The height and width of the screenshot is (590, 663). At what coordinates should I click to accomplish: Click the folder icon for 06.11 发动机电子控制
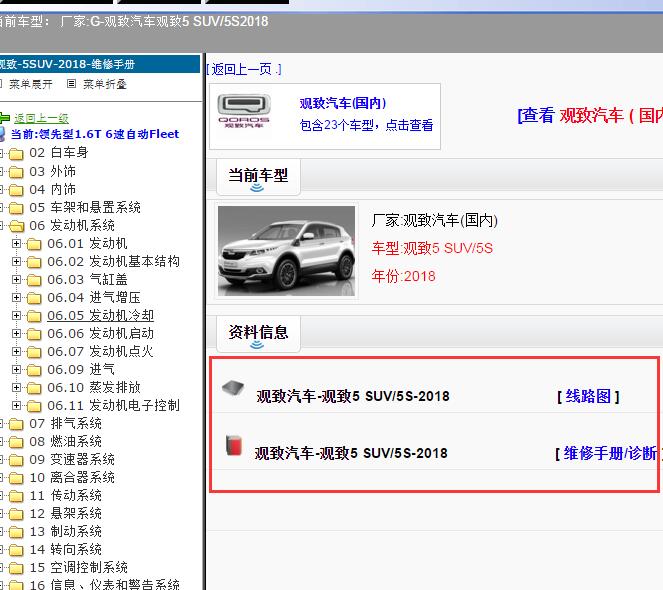click(34, 406)
